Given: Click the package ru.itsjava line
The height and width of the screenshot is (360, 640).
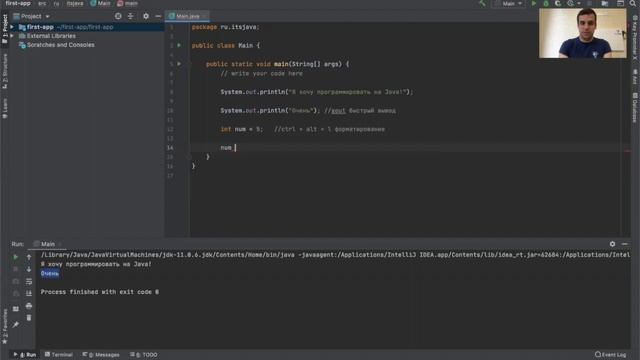Looking at the screenshot, I should 225,27.
